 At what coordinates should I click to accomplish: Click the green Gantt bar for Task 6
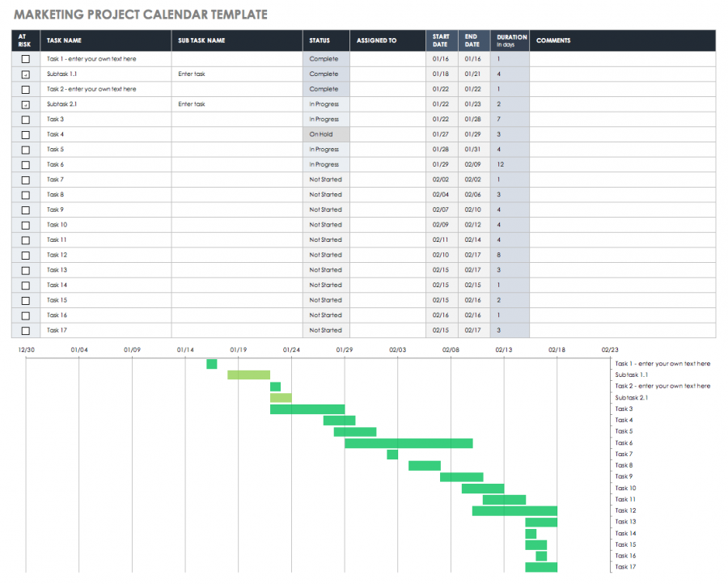(x=408, y=443)
